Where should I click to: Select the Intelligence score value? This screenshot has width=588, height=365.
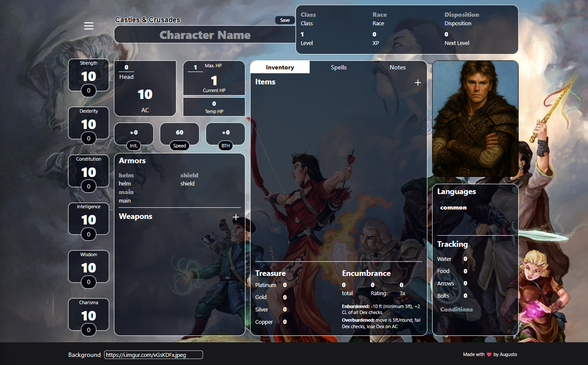(89, 220)
